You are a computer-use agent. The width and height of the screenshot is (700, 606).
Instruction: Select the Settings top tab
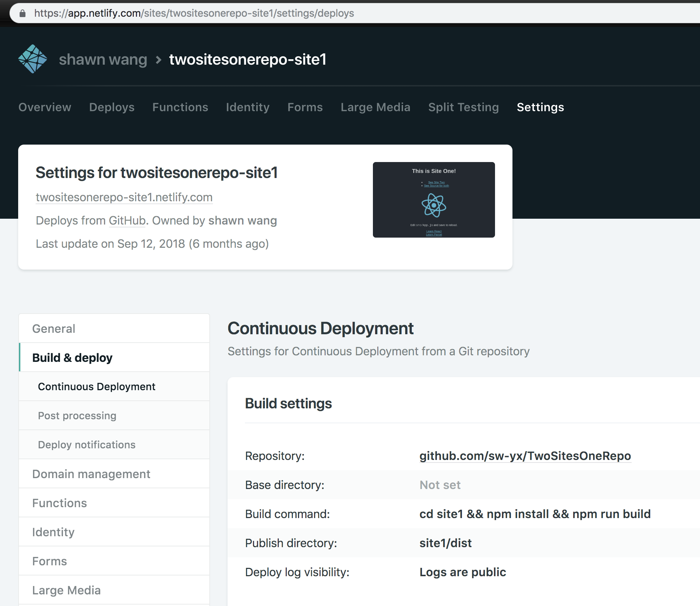tap(540, 107)
